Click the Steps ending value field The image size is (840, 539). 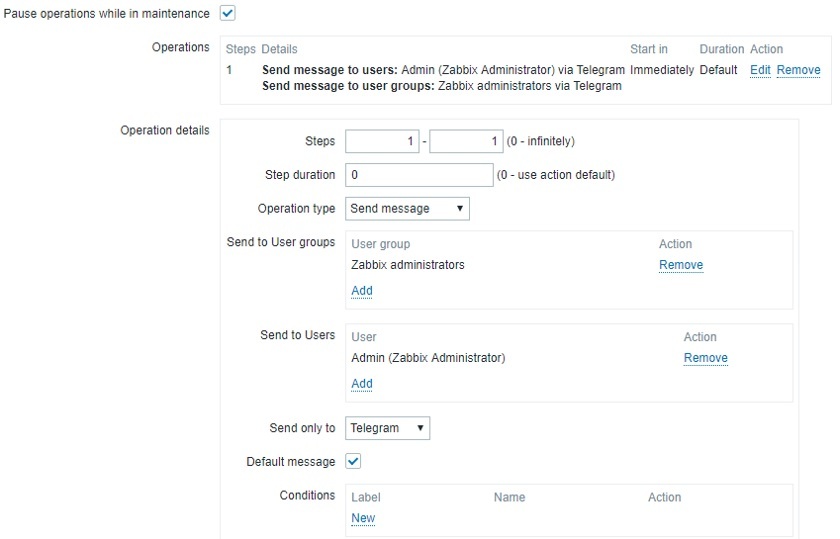tap(466, 142)
